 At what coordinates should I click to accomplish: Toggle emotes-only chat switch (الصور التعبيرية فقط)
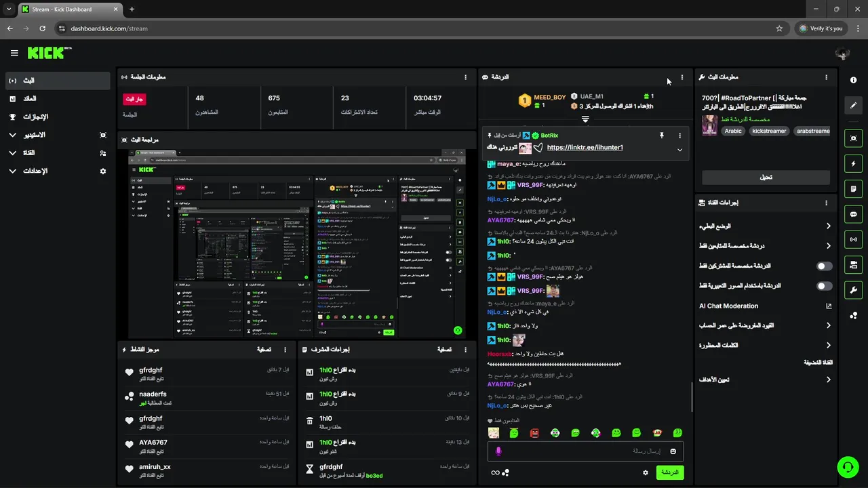coord(824,286)
